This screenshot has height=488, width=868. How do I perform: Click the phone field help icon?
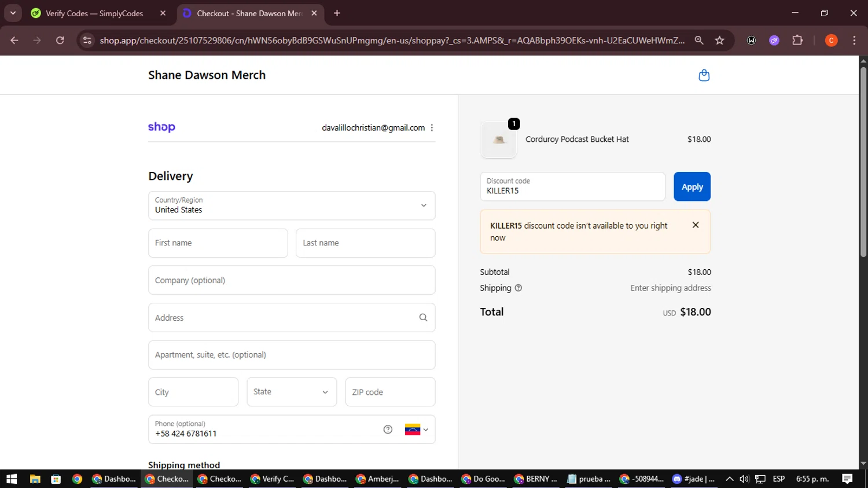click(x=388, y=430)
